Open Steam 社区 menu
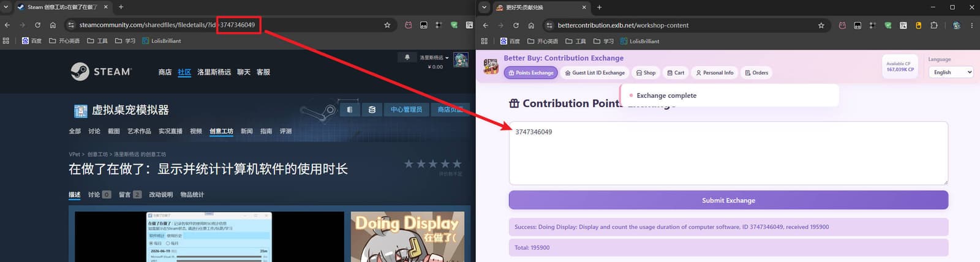Screen dimensions: 980x262 click(184, 72)
